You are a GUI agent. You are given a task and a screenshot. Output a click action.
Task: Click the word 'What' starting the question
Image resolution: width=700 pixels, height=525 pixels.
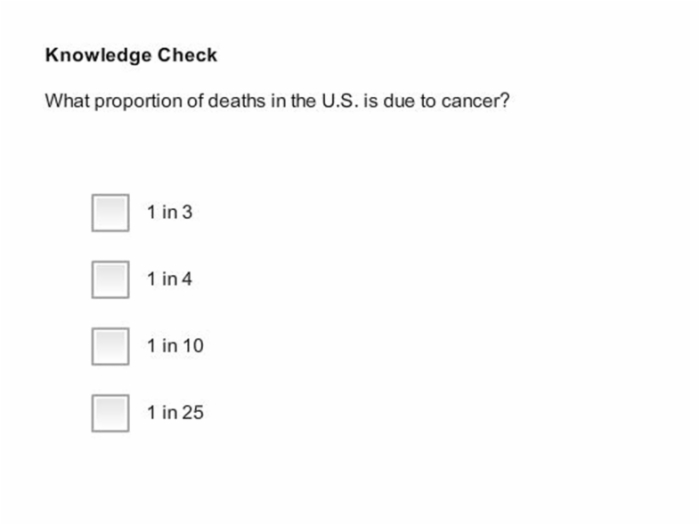(x=67, y=101)
